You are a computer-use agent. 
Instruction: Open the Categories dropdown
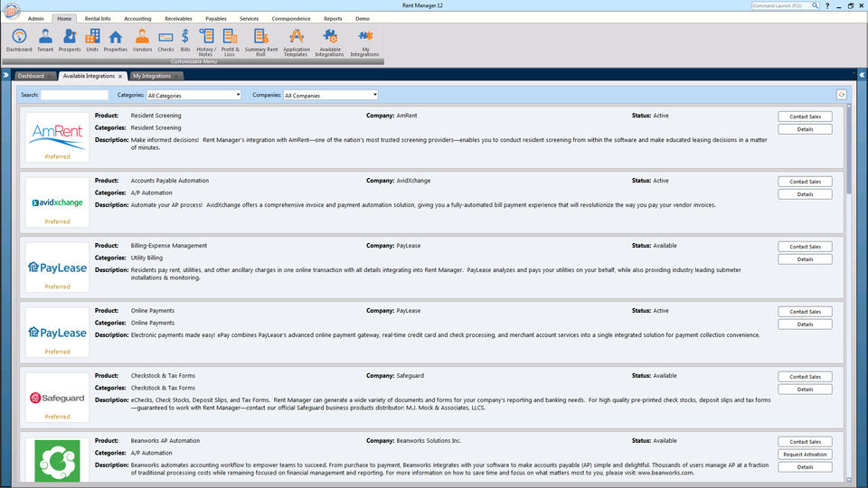coord(193,95)
